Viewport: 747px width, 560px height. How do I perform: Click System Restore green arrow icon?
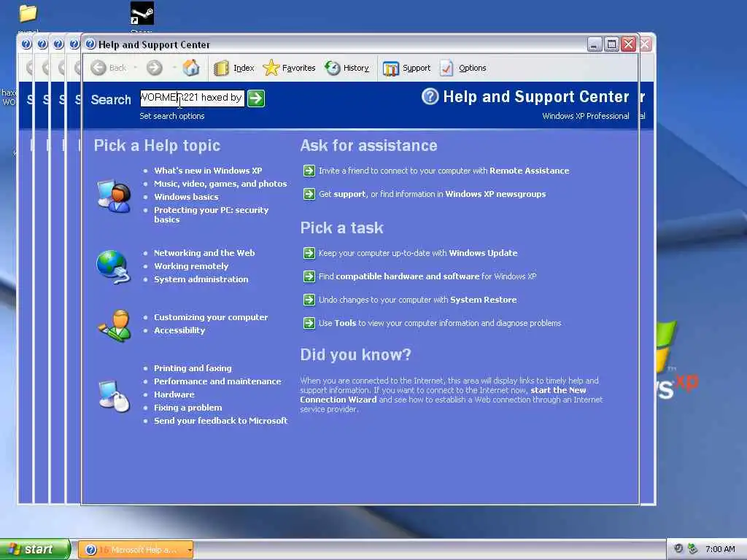tap(309, 300)
